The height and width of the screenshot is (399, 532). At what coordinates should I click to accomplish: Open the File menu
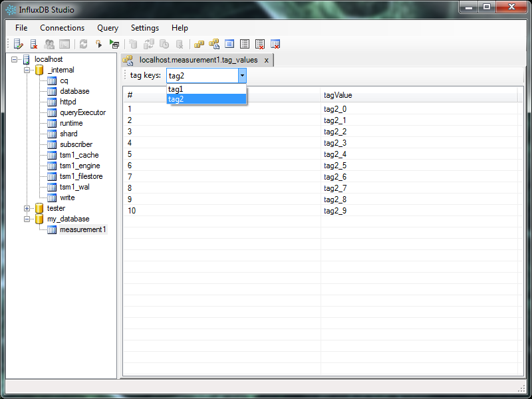(x=21, y=28)
